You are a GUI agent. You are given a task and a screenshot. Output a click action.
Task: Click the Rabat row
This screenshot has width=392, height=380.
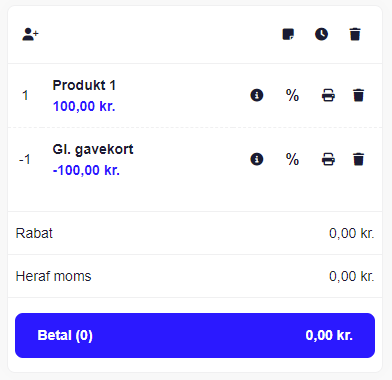coord(195,233)
